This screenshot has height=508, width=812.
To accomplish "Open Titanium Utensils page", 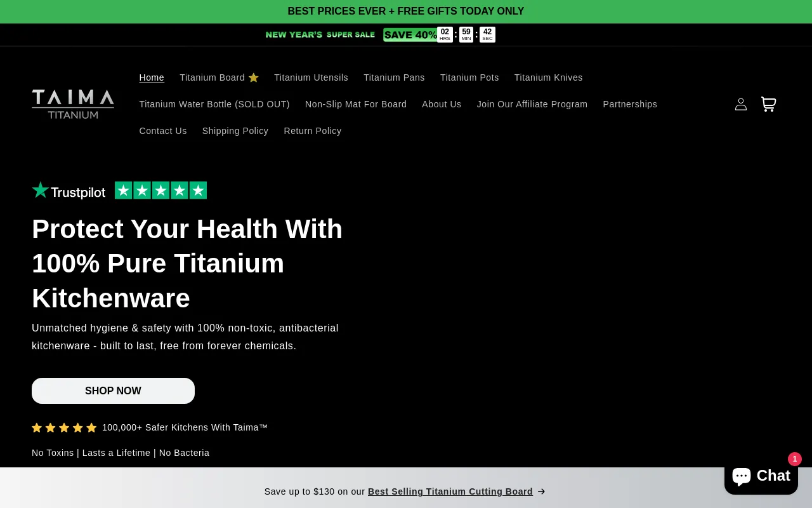I will [311, 77].
